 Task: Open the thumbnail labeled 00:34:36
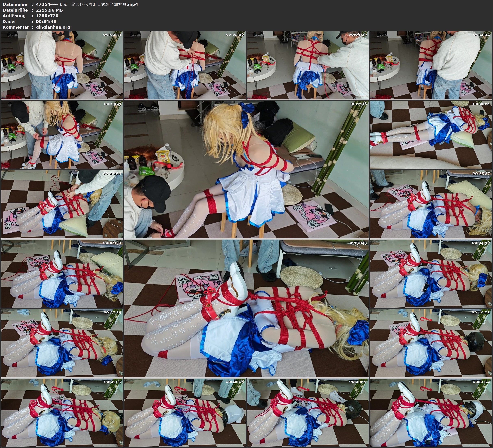click(x=431, y=274)
